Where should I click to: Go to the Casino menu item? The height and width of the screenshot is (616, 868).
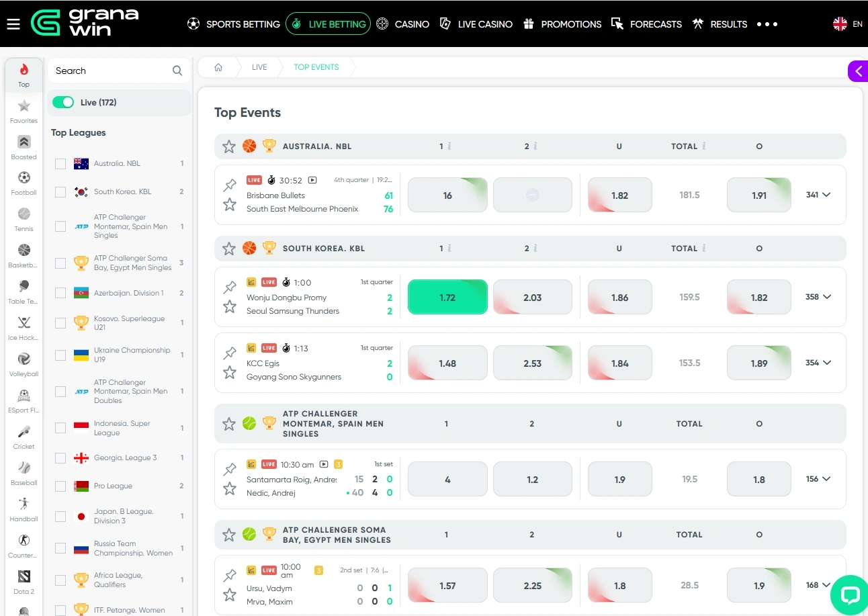[403, 24]
